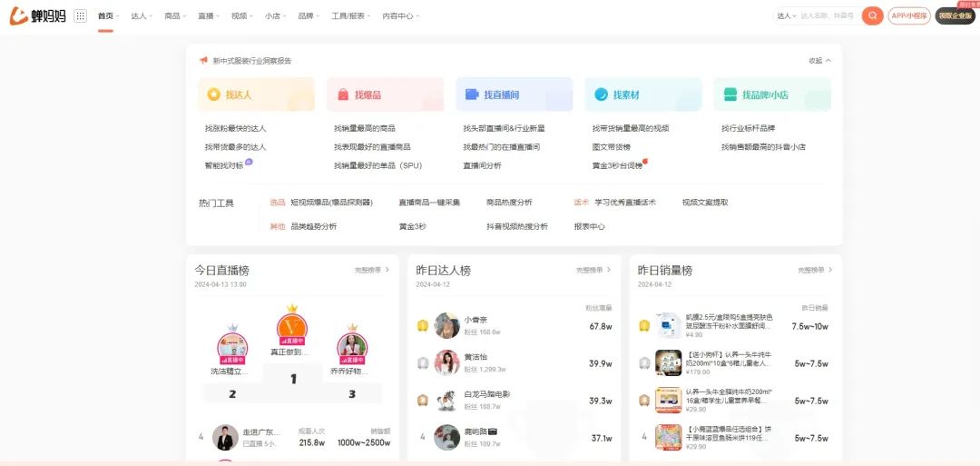
Task: Open 直播间分析 link
Action: click(482, 165)
